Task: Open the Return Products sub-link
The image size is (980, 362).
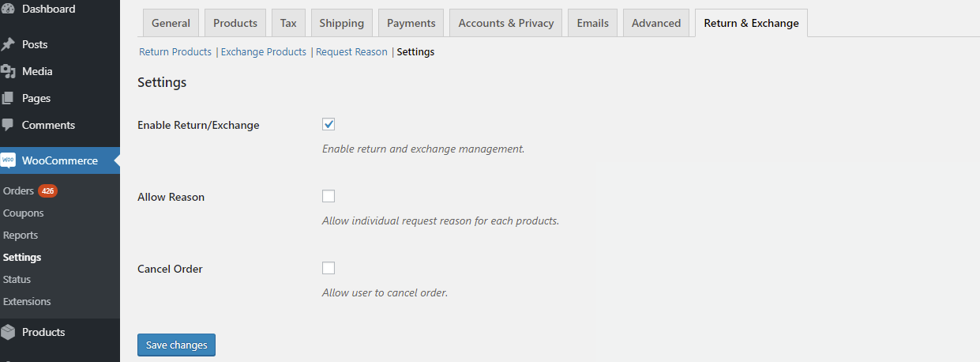Action: click(x=175, y=52)
